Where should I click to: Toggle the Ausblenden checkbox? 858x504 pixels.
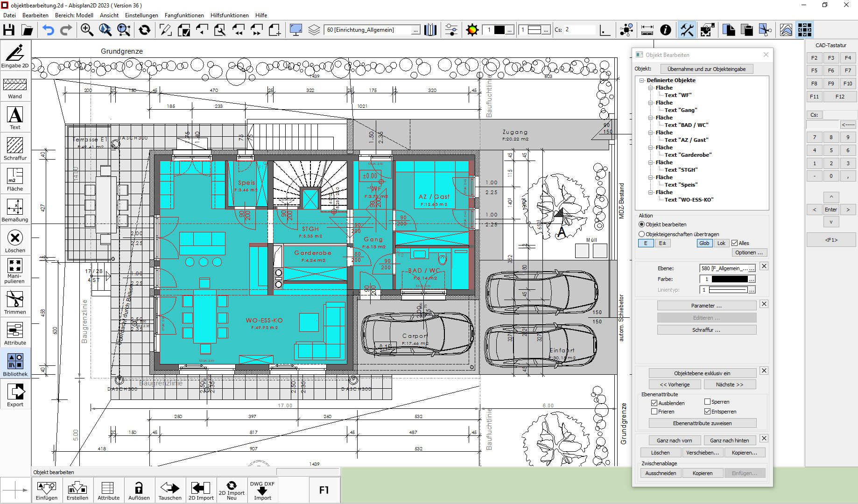point(654,403)
